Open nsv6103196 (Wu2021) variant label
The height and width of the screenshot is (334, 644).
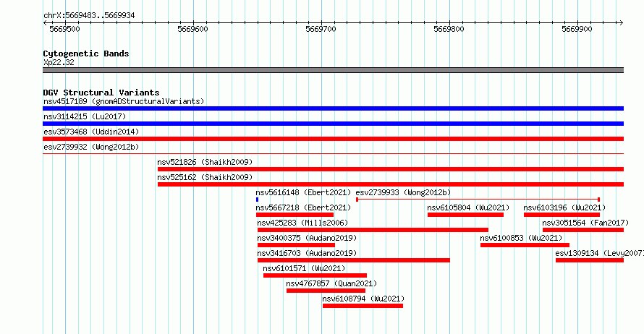click(564, 207)
